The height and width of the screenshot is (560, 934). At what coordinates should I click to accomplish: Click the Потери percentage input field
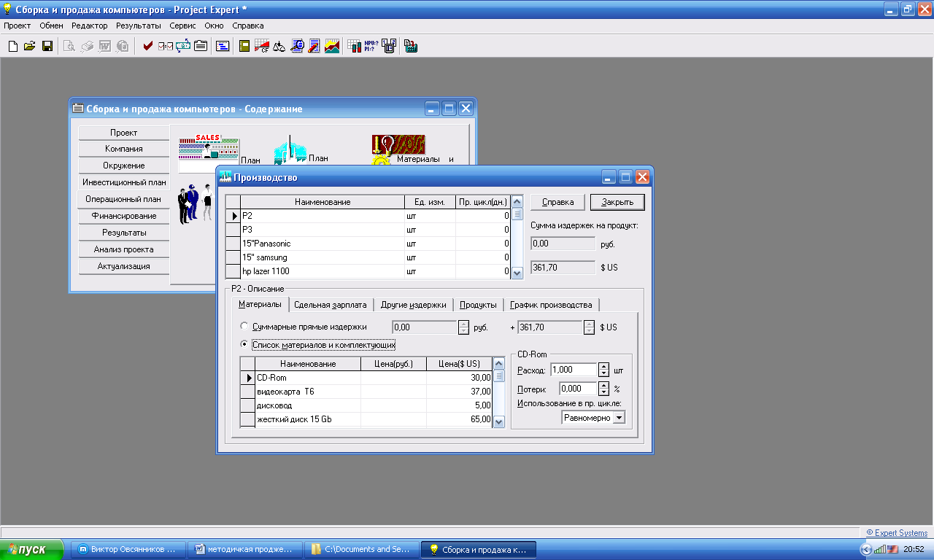[578, 389]
